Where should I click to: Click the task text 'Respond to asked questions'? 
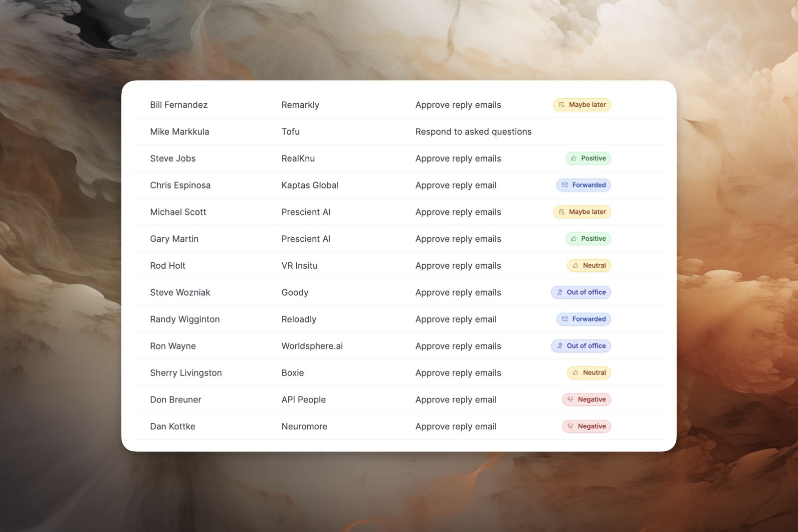point(473,132)
